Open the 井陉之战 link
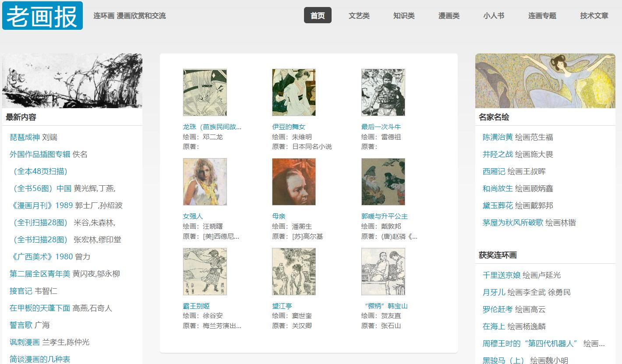The height and width of the screenshot is (364, 622). 498,154
